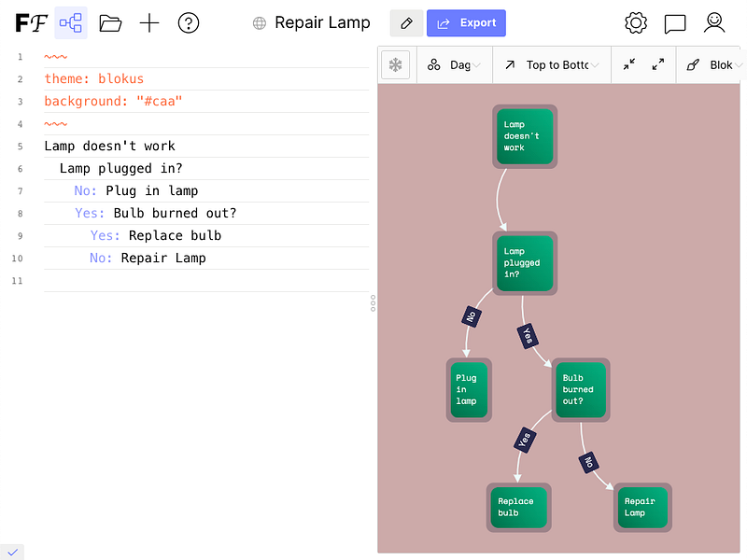Image resolution: width=747 pixels, height=560 pixels.
Task: Open the Top to Bottom direction dropdown
Action: coord(551,64)
